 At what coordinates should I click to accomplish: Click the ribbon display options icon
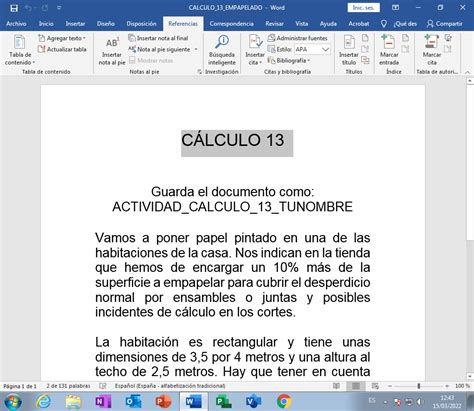[395, 8]
